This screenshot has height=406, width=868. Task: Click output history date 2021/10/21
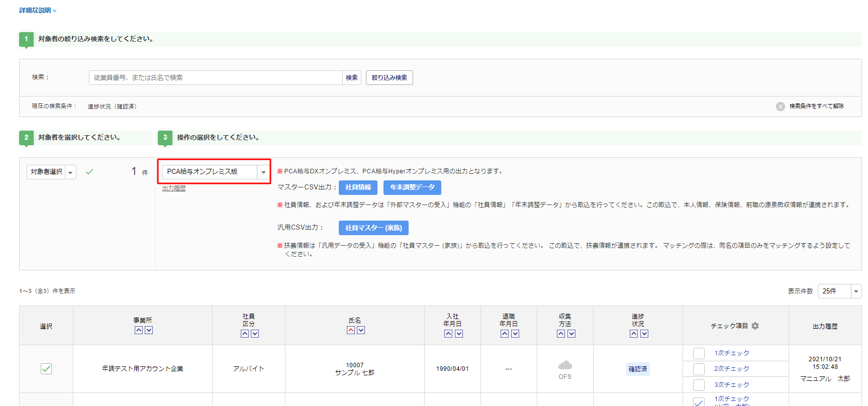(825, 359)
